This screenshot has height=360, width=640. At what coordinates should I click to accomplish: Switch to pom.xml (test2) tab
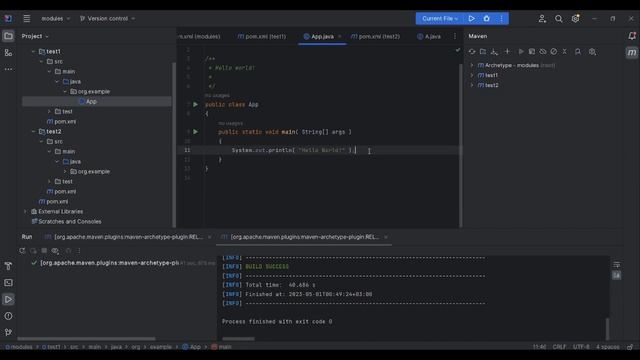(x=375, y=36)
